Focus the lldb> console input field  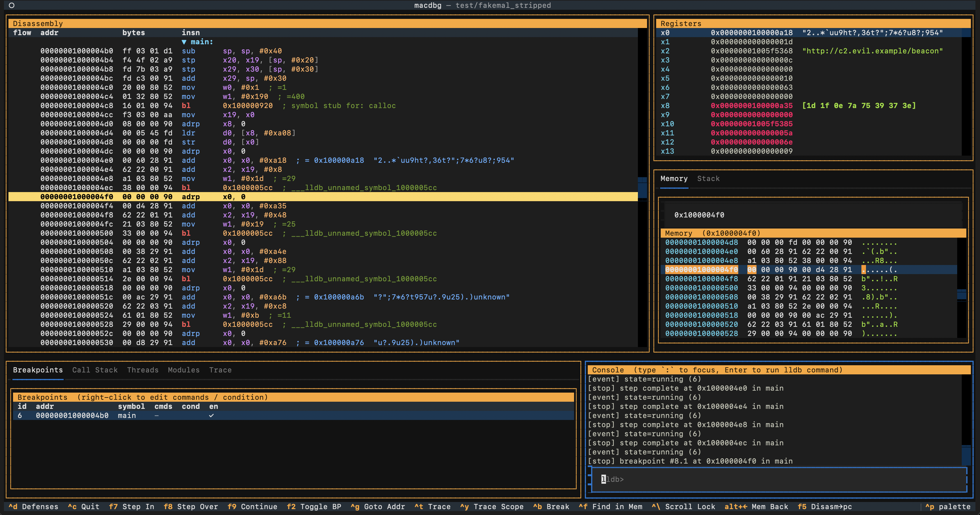coord(779,479)
